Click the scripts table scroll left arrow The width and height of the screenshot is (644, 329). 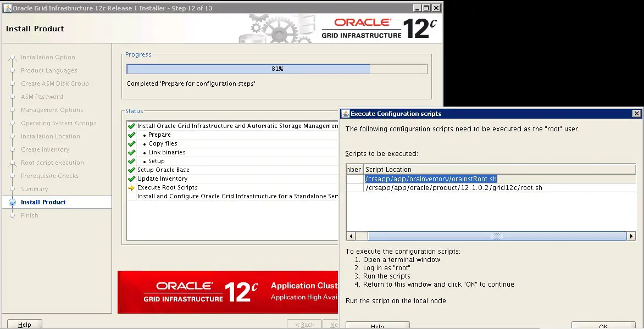351,236
